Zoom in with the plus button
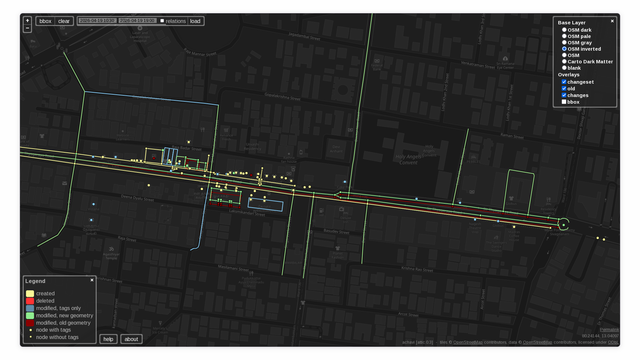 coord(27,20)
